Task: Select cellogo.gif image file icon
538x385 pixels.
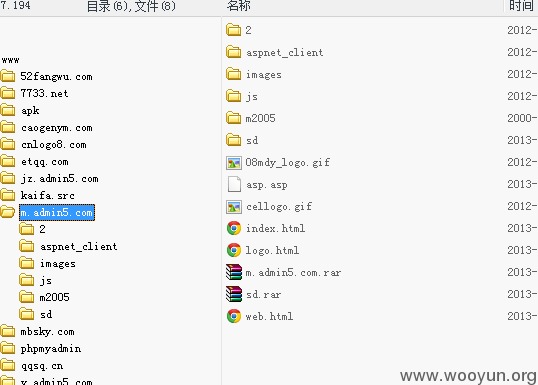Action: (x=234, y=207)
